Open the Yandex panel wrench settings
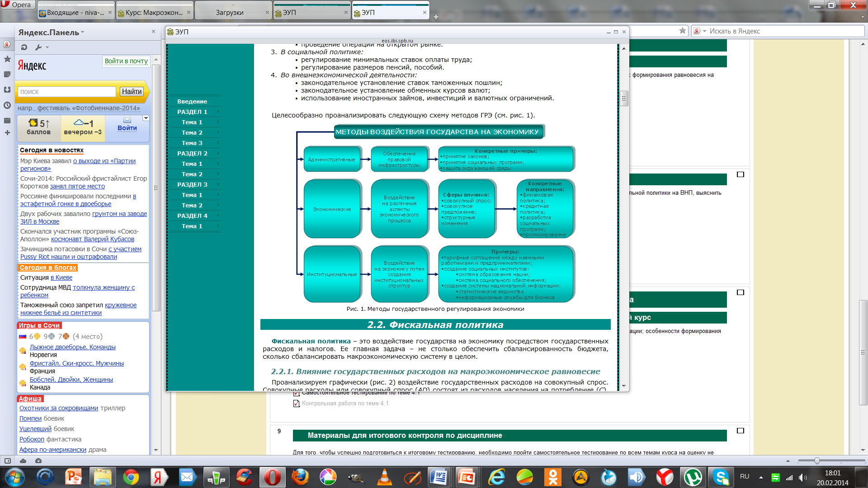The width and height of the screenshot is (868, 488). pos(38,47)
